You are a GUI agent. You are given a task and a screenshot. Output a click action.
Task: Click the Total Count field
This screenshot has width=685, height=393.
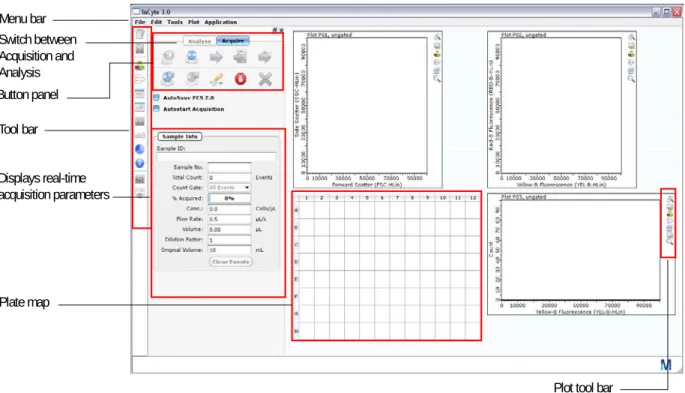tap(229, 178)
